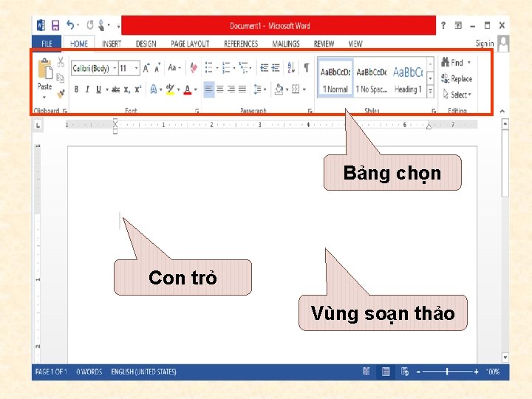Open Read Mode view in status bar

tap(366, 372)
